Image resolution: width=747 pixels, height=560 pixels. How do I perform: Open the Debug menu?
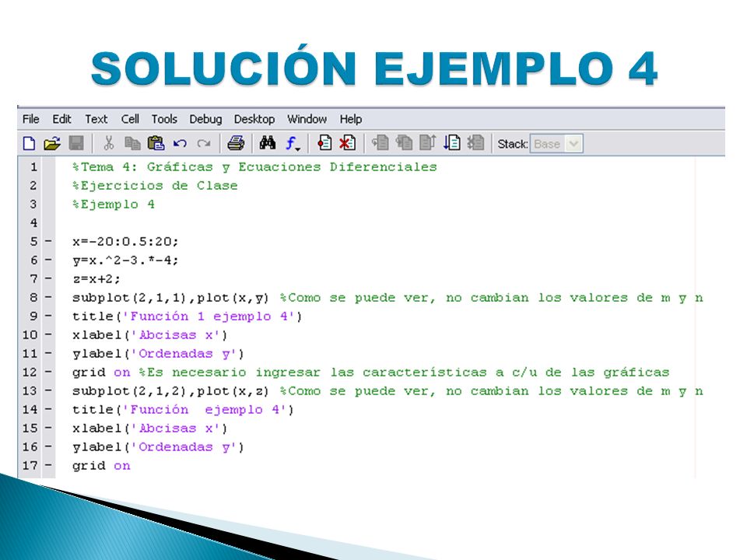pos(205,119)
